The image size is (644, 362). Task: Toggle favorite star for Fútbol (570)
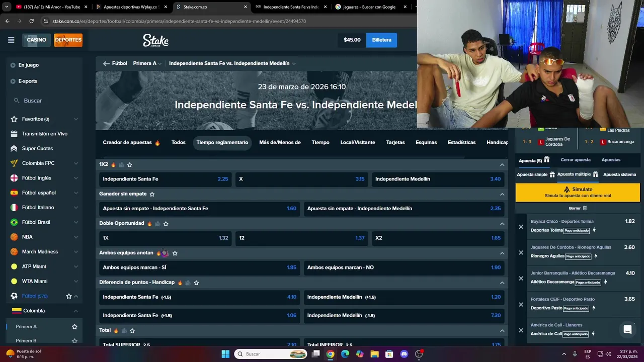pos(69,296)
